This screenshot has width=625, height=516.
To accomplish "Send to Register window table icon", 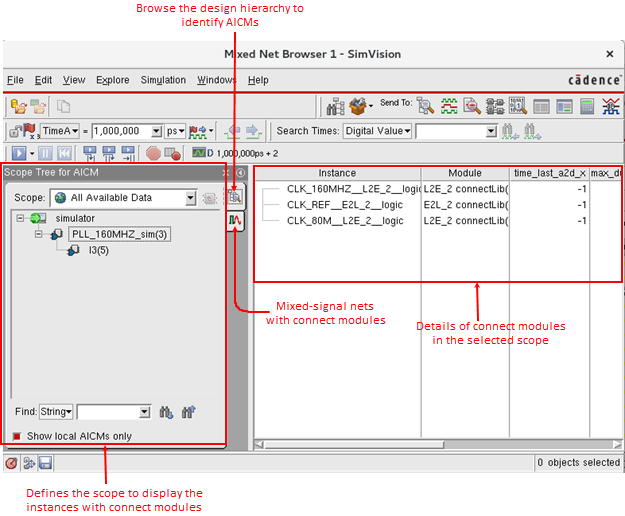I will pos(541,106).
